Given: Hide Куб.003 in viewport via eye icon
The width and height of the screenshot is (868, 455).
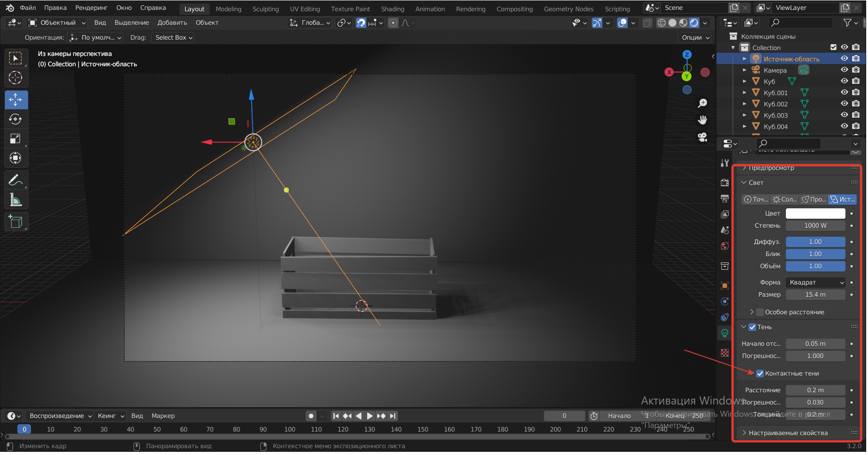Looking at the screenshot, I should pos(844,115).
